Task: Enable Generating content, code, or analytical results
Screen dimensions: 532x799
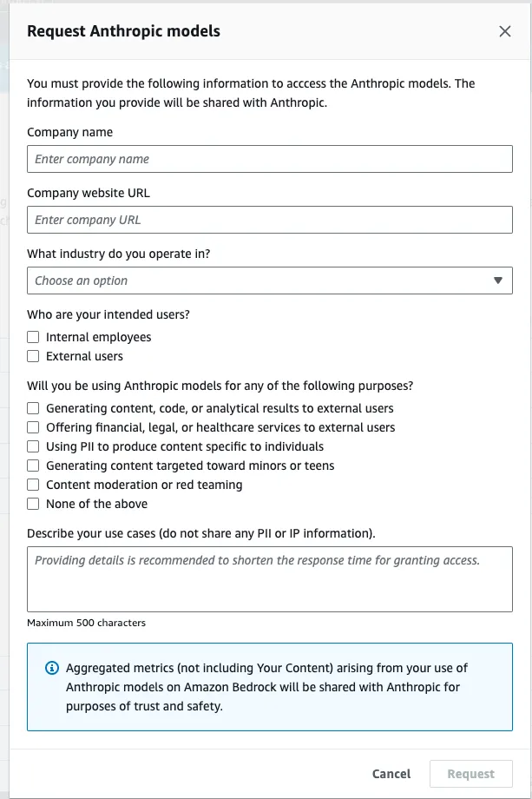Action: pos(33,408)
